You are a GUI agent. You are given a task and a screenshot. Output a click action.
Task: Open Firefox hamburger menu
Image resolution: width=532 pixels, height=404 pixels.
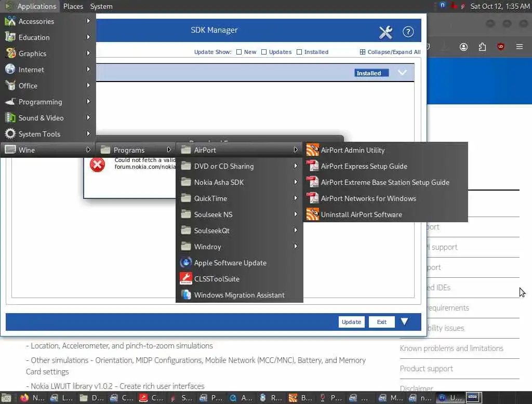520,46
